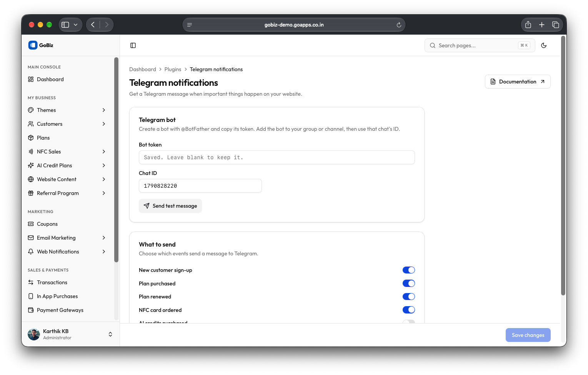This screenshot has height=375, width=588.
Task: Open Referral Program in the sidebar
Action: click(67, 193)
